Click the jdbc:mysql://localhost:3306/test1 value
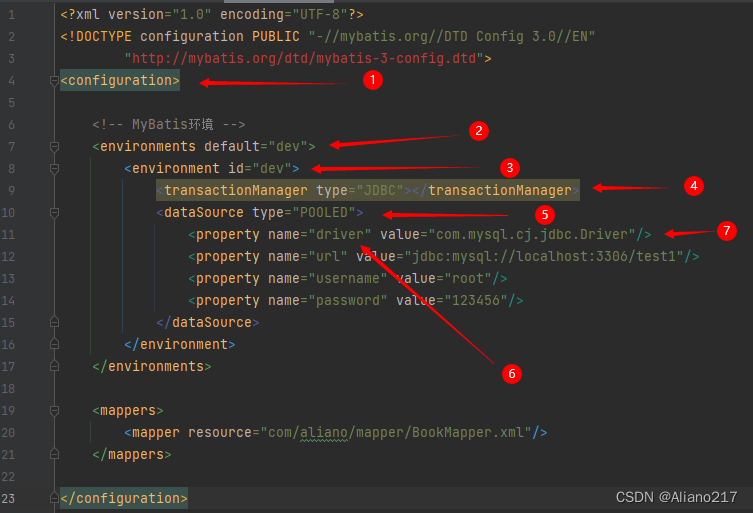Viewport: 753px width, 513px height. (x=544, y=256)
